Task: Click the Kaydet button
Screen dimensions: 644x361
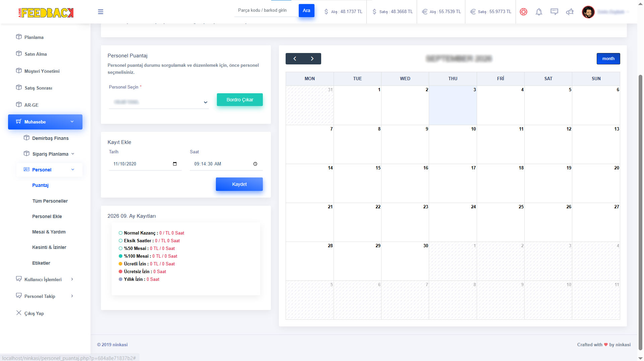Action: [239, 184]
